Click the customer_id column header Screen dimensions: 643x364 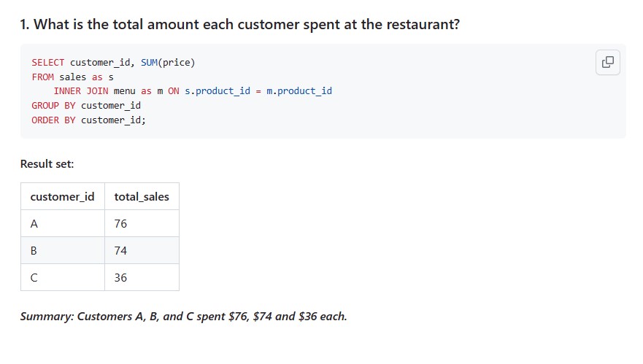pyautogui.click(x=62, y=197)
